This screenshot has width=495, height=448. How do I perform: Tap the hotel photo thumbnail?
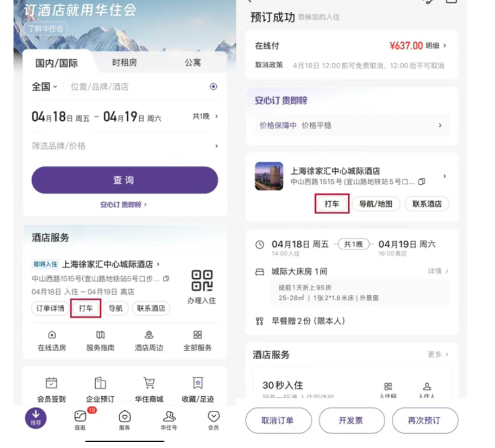click(269, 176)
